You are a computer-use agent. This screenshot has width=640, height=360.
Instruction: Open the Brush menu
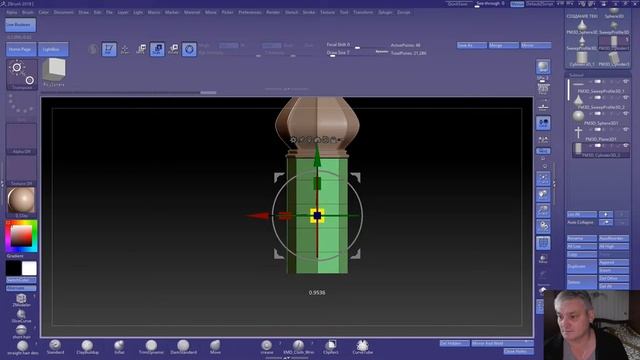[x=28, y=12]
